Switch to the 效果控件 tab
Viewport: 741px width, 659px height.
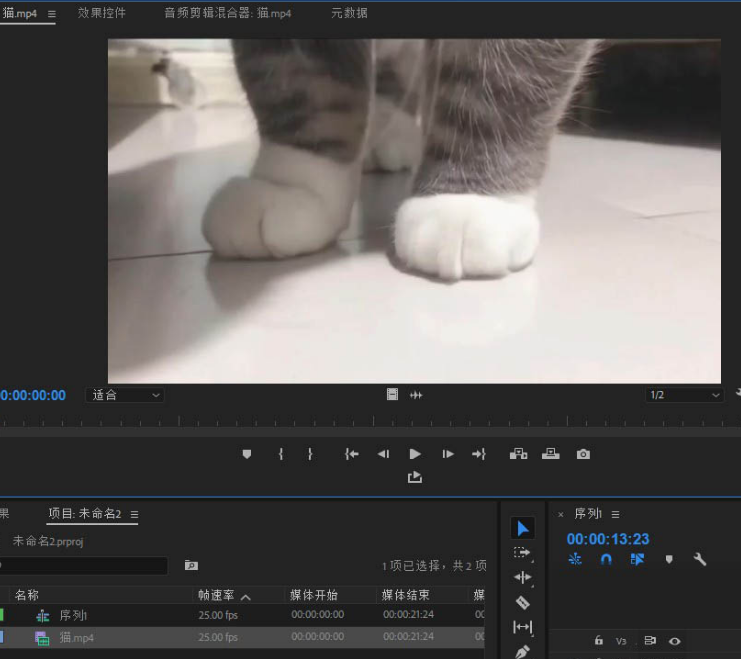pyautogui.click(x=102, y=13)
